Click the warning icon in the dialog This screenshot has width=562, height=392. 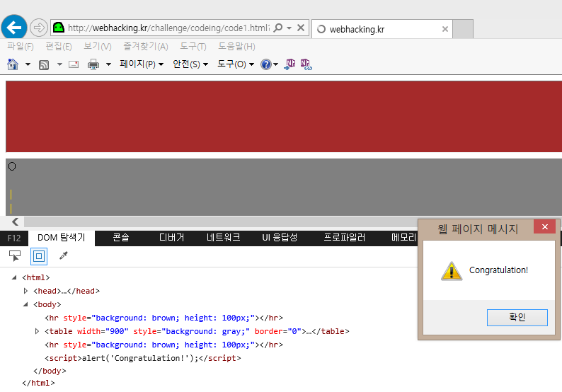coord(452,271)
